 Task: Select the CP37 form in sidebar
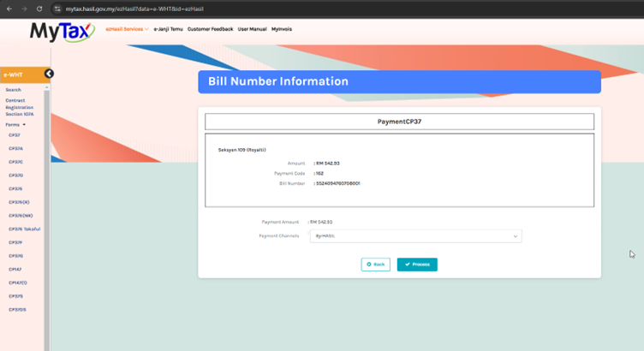coord(15,134)
